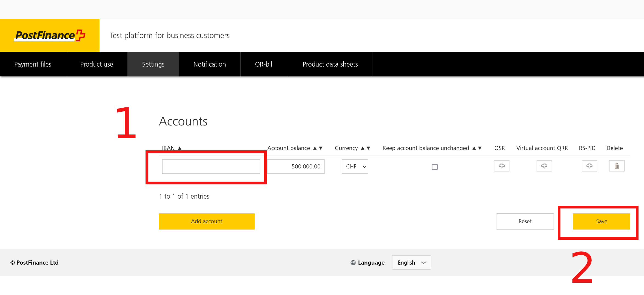The image size is (644, 295).
Task: Click the PostFinance logo
Action: [50, 35]
